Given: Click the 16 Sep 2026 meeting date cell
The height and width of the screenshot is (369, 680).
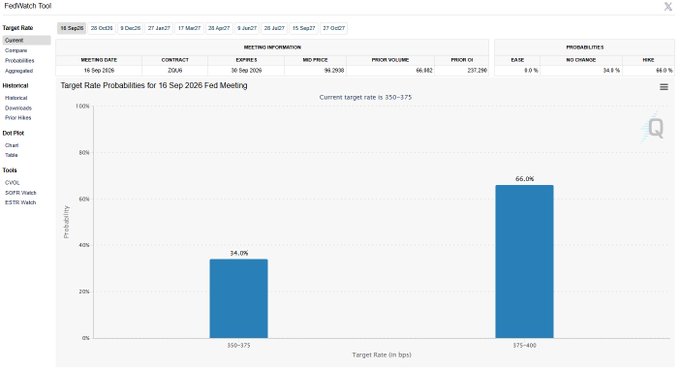Looking at the screenshot, I should pos(99,70).
